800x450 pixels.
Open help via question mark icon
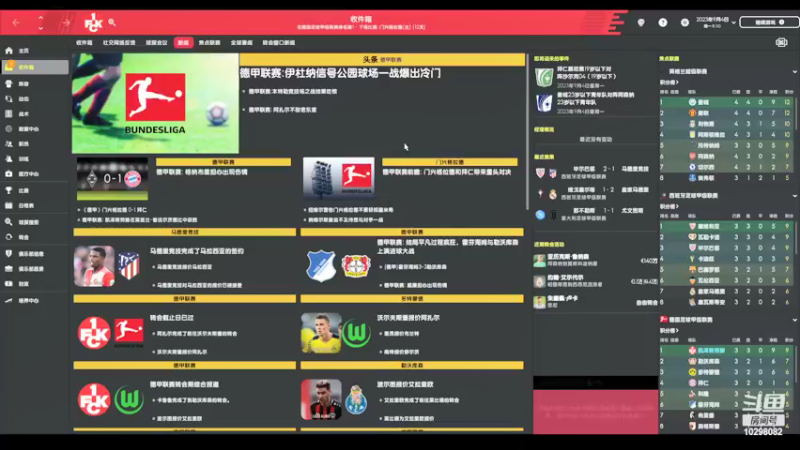[663, 22]
